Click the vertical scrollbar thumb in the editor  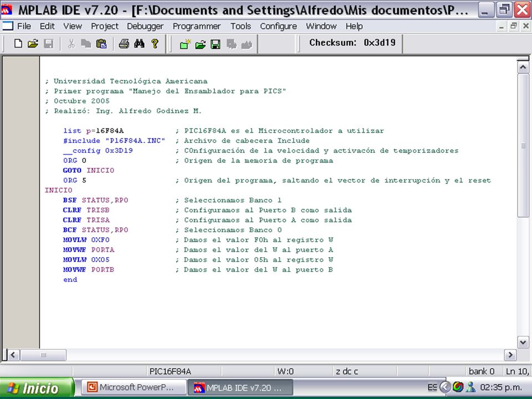pos(523,146)
